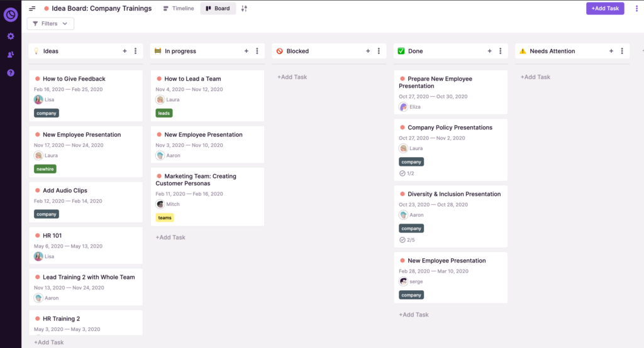Open Needs Attention column options menu
Screen dimensions: 644x348
click(621, 51)
